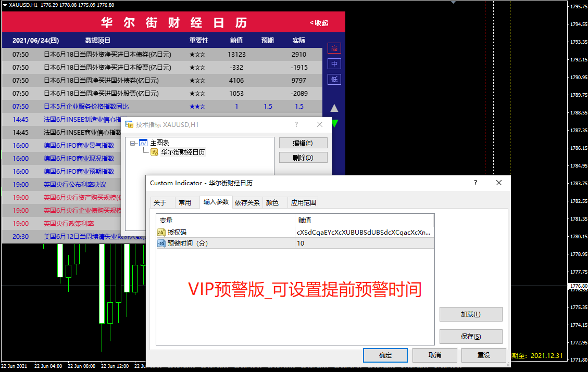Open the 颜色 tab
The width and height of the screenshot is (588, 372).
pyautogui.click(x=272, y=203)
